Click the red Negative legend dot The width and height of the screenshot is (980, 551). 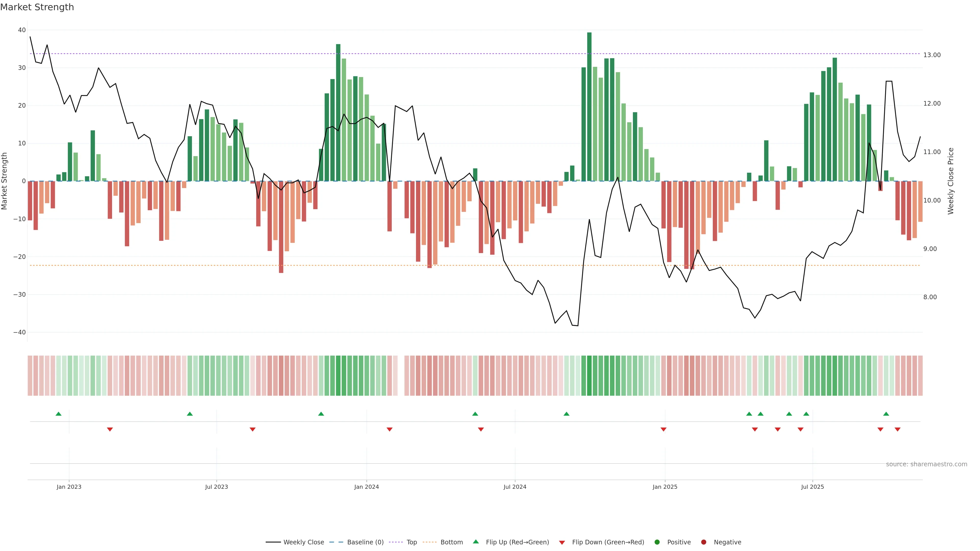click(x=703, y=542)
